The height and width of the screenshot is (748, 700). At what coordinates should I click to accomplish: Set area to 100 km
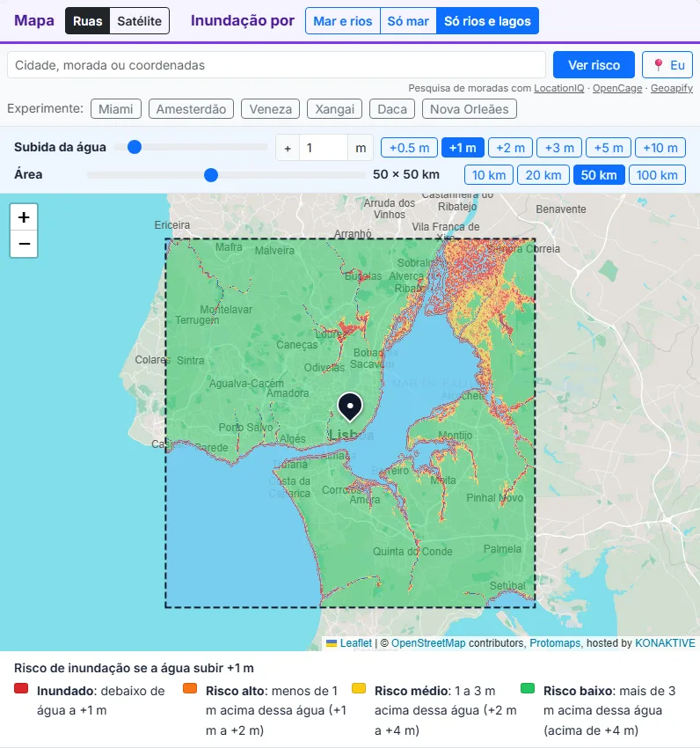point(657,175)
